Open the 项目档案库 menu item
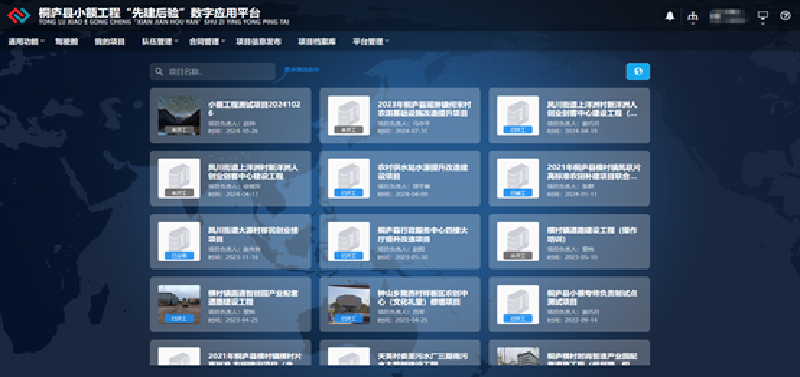Image resolution: width=800 pixels, height=377 pixels. pos(317,42)
